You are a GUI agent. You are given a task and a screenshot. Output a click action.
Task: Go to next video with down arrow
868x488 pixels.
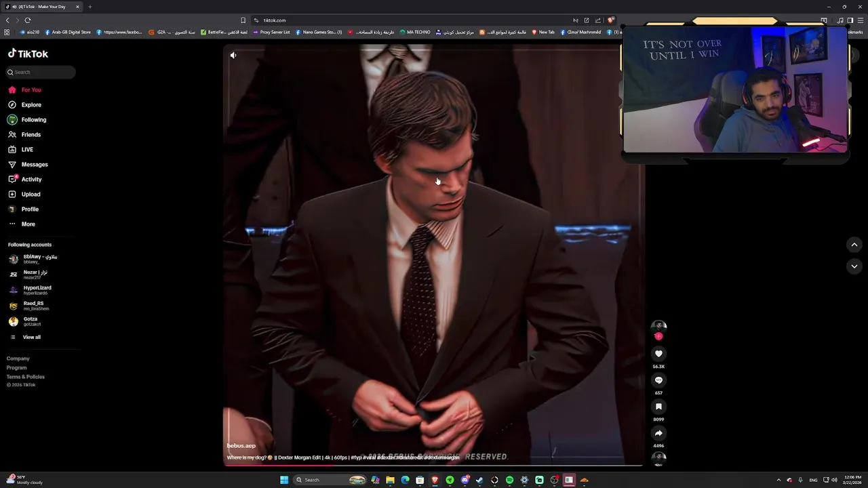(854, 266)
